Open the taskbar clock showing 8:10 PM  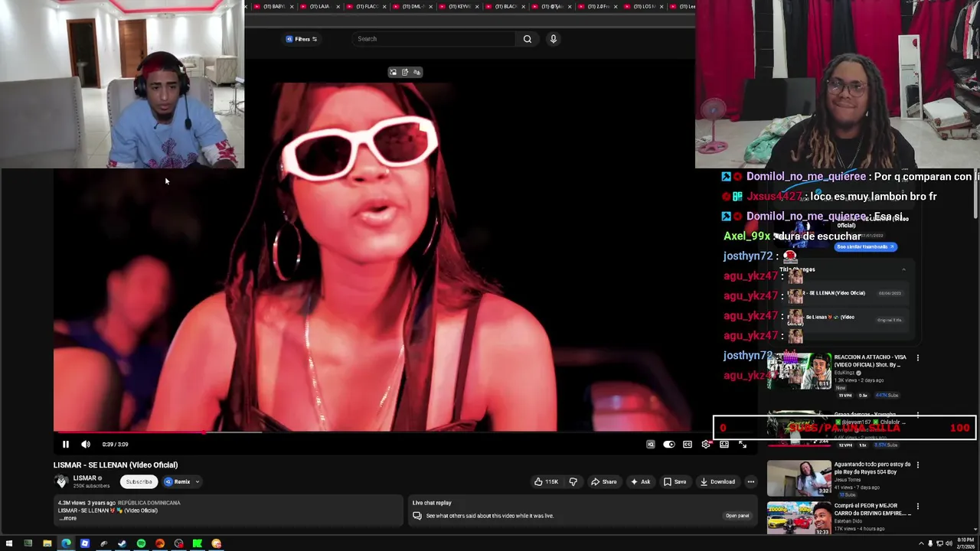click(x=965, y=543)
